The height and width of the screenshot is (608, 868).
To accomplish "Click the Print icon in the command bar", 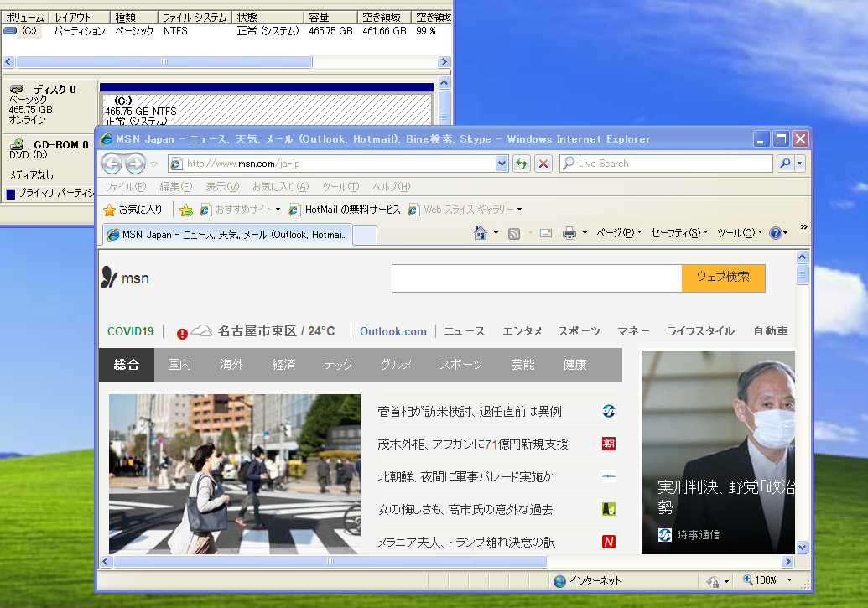I will 569,233.
